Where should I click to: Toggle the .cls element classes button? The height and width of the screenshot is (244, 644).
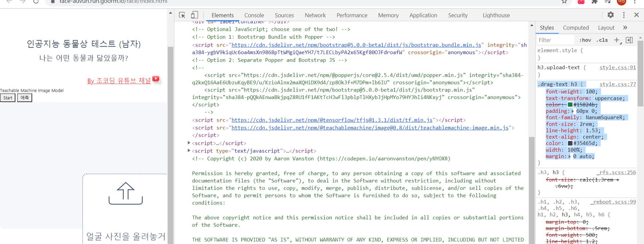(x=602, y=40)
